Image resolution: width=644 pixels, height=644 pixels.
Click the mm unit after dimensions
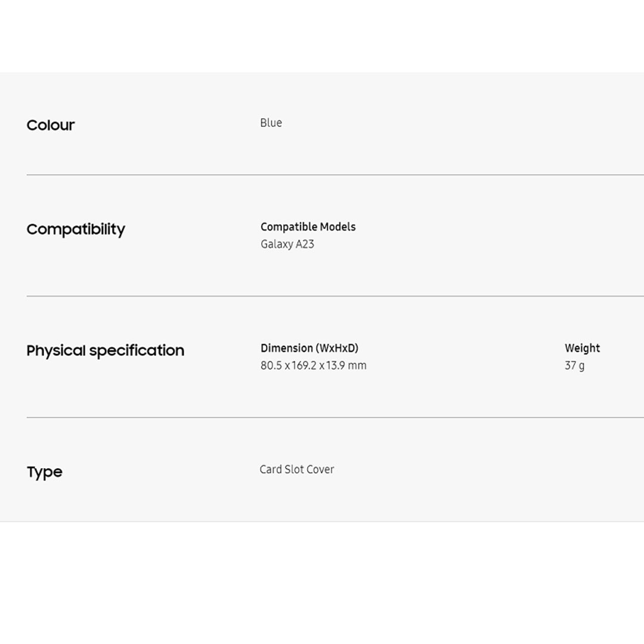point(357,366)
